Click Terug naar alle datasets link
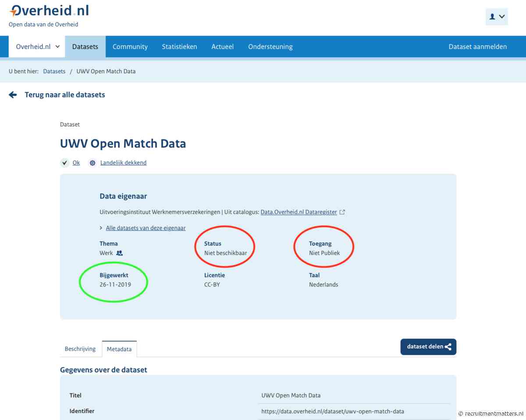The width and height of the screenshot is (526, 420). (x=65, y=95)
